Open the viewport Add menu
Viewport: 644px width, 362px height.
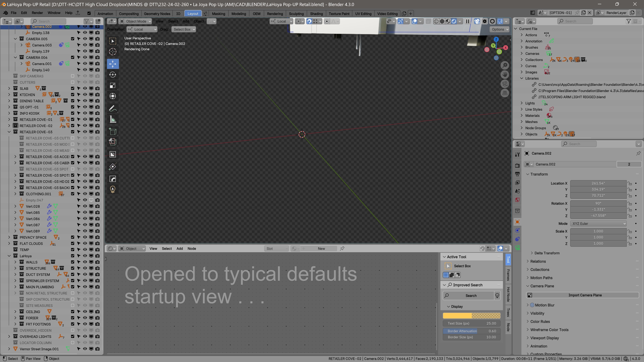click(186, 21)
